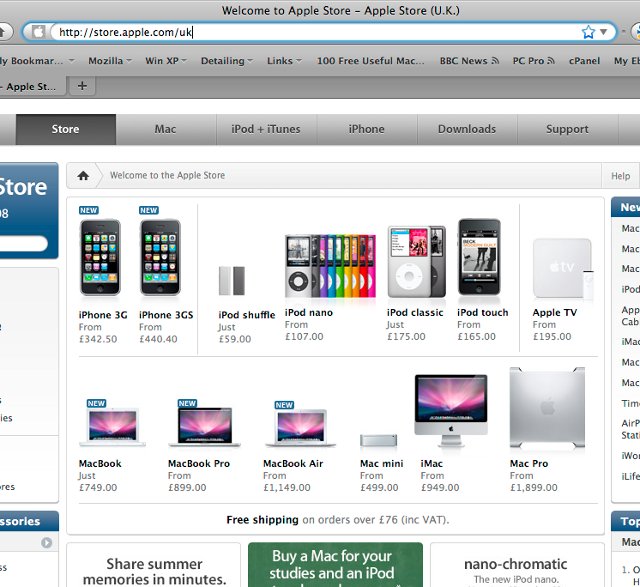Click the iPod touch product image
Screen dimensions: 640x587
coord(479,257)
